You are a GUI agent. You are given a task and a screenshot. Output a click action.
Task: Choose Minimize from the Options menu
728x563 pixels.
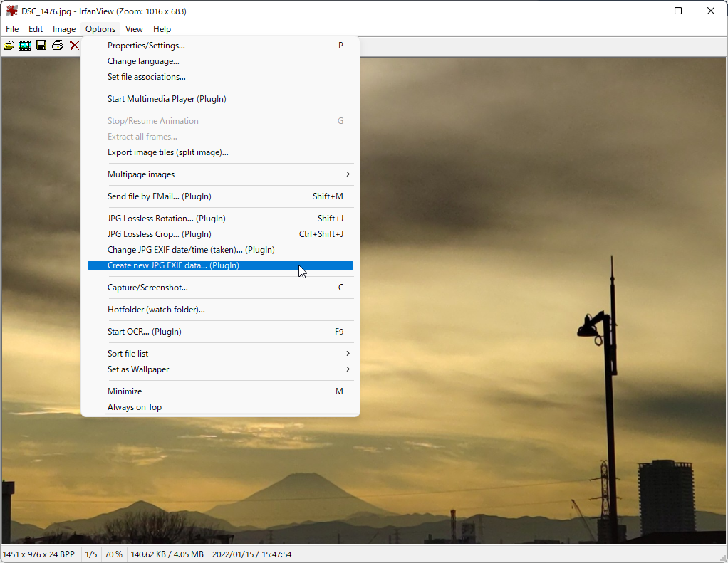click(221, 391)
